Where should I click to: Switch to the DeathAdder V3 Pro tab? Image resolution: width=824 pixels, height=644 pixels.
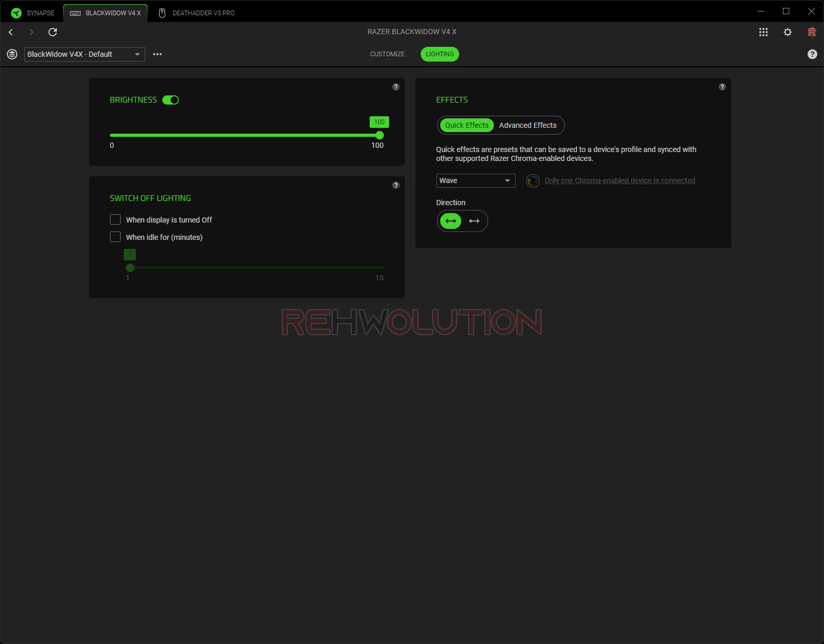(x=196, y=13)
